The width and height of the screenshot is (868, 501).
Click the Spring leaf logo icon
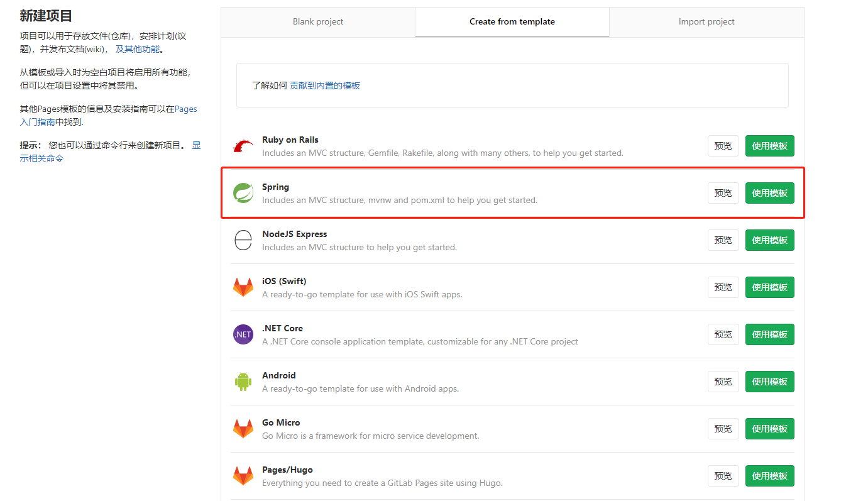pyautogui.click(x=243, y=193)
